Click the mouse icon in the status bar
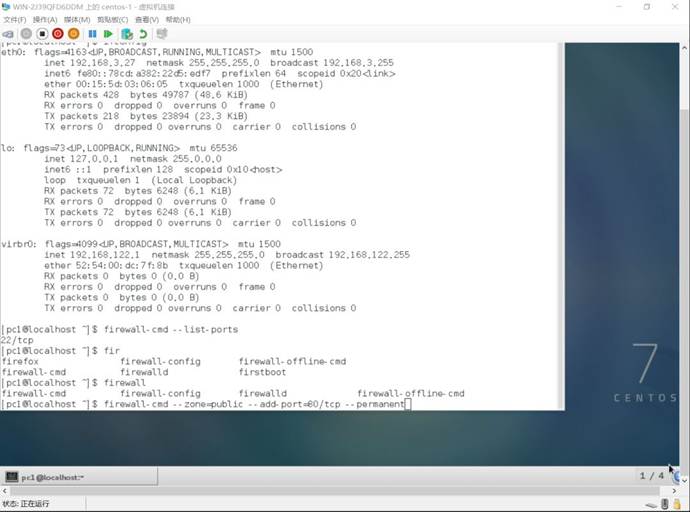Viewport: 690px width, 512px height. tap(664, 504)
